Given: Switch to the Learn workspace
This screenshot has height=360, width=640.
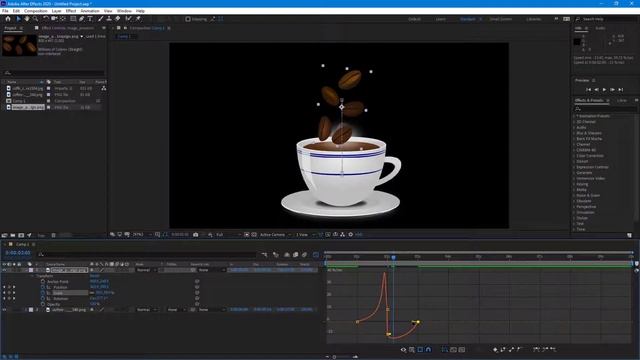Looking at the screenshot, I should pyautogui.click(x=440, y=19).
